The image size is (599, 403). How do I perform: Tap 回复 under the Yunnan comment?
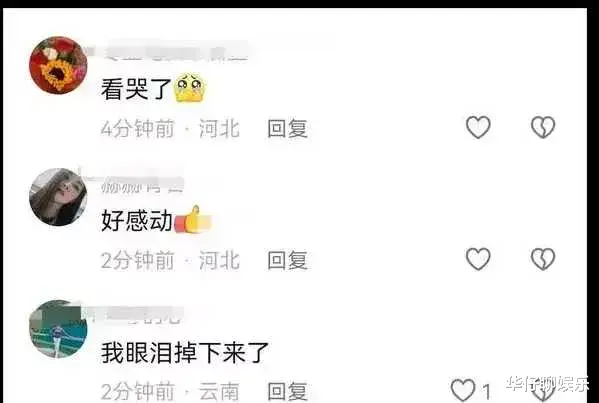(287, 392)
